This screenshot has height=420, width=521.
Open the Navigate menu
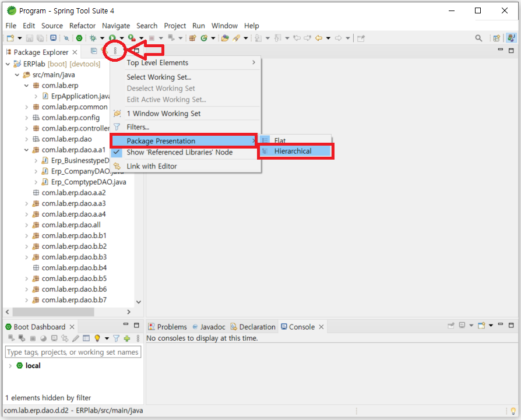pyautogui.click(x=115, y=26)
